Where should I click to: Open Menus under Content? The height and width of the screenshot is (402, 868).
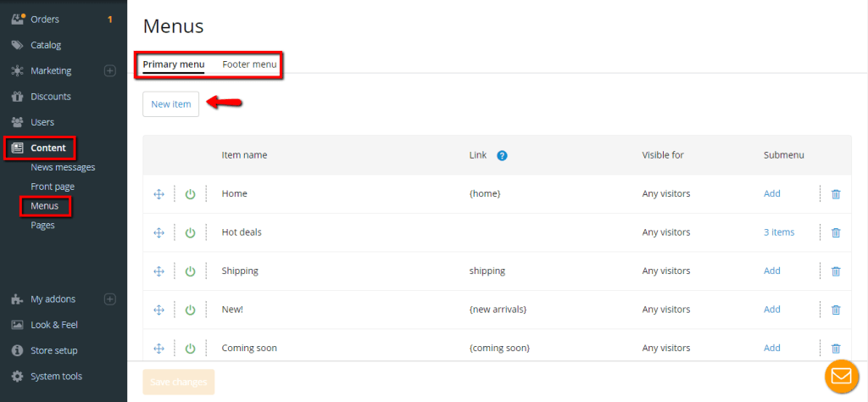pyautogui.click(x=45, y=206)
